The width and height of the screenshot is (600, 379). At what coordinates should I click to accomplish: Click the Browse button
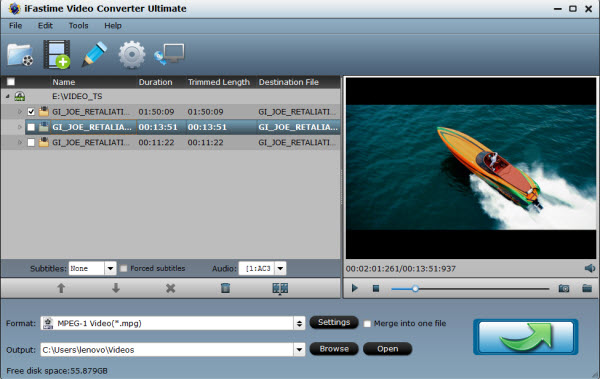pyautogui.click(x=334, y=349)
